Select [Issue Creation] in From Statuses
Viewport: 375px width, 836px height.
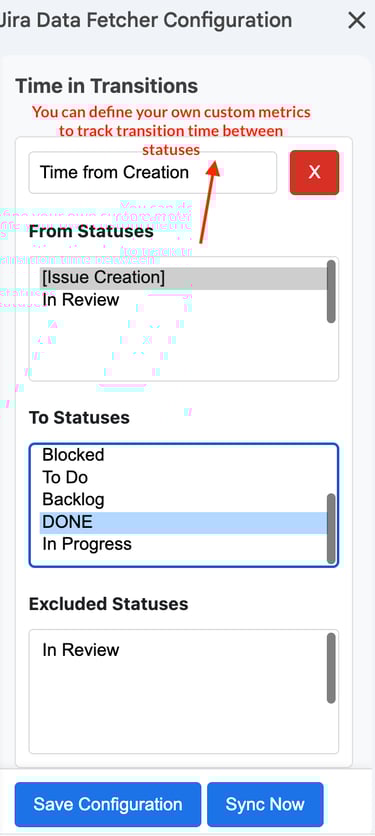point(184,278)
